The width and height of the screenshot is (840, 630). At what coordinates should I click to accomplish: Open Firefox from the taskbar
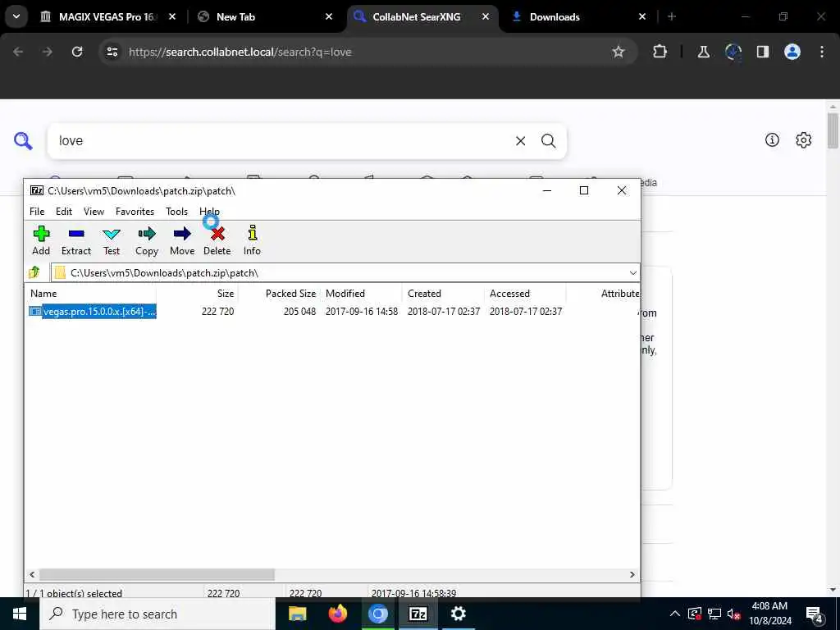coord(337,614)
